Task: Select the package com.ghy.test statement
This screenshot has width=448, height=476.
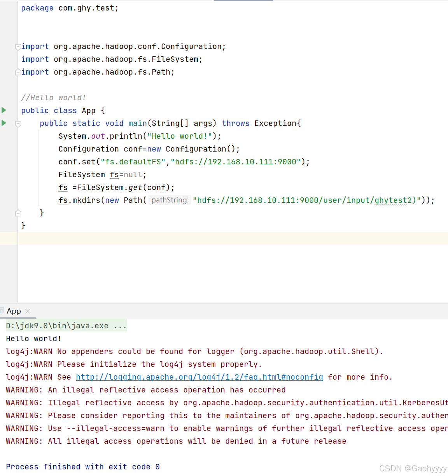Action: pos(70,7)
